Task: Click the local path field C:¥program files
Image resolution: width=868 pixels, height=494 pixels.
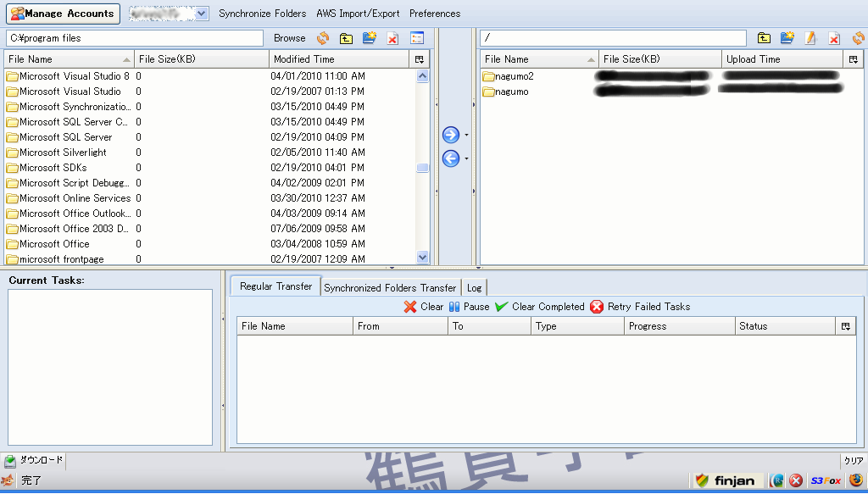Action: (x=135, y=38)
